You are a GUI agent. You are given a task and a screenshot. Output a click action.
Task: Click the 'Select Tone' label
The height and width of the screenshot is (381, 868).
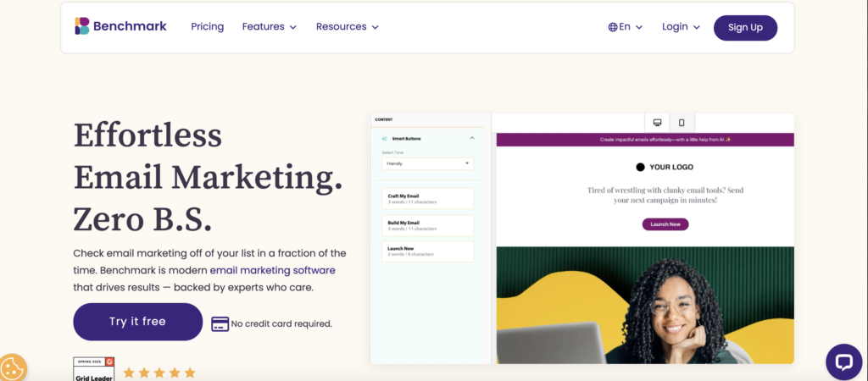click(392, 152)
